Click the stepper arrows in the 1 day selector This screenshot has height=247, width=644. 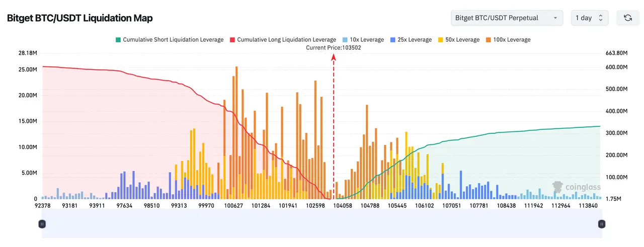pos(601,18)
